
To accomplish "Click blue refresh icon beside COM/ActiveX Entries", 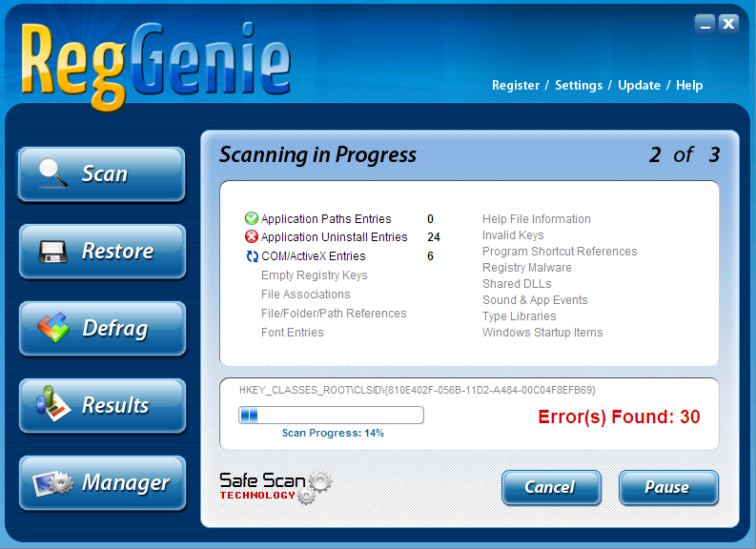I will tap(253, 256).
